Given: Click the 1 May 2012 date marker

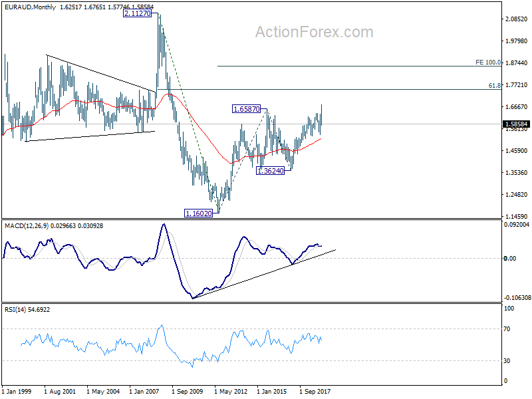Looking at the screenshot, I should pyautogui.click(x=231, y=391).
